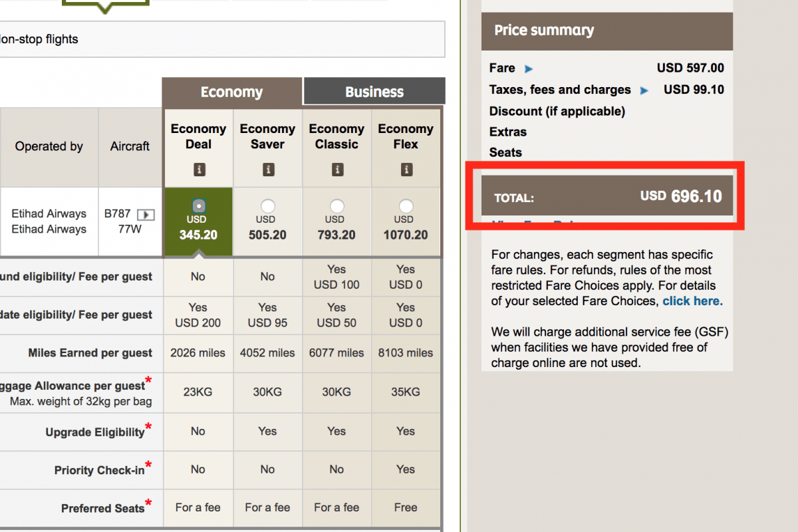The height and width of the screenshot is (532, 798).
Task: Click the Non-stop flights filter bar
Action: click(x=219, y=39)
